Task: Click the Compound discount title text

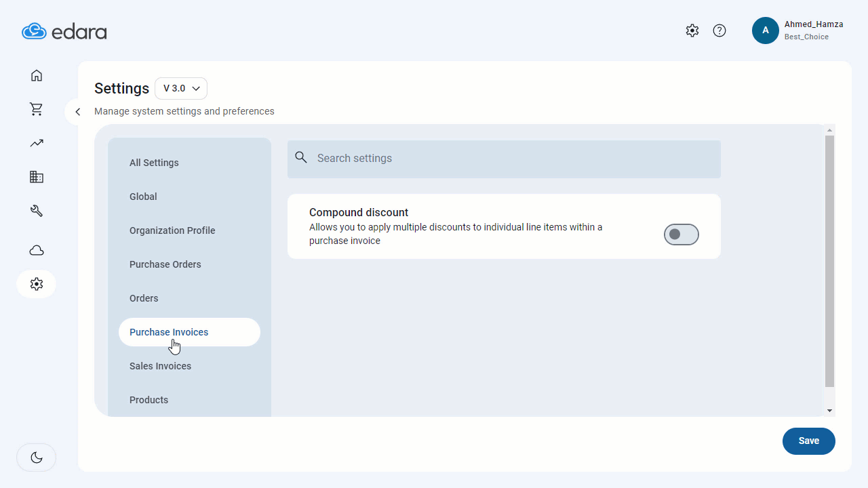Action: pos(359,213)
